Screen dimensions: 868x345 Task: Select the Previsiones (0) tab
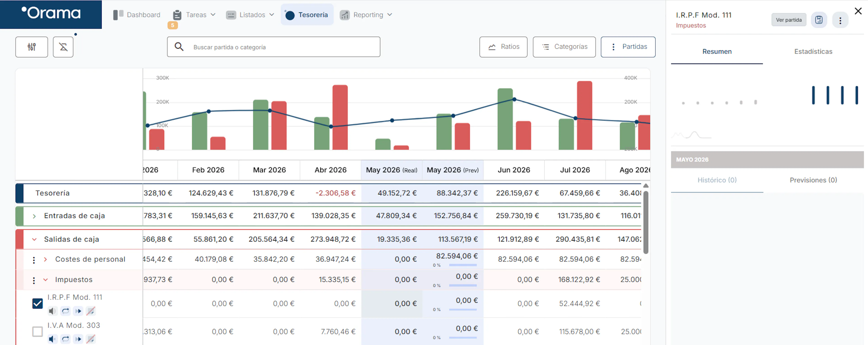813,180
